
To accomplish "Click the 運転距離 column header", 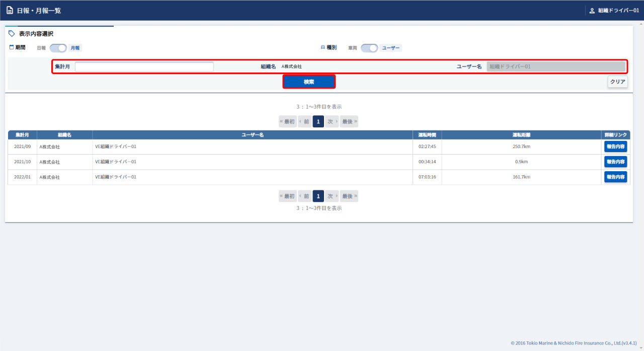I will click(x=521, y=135).
